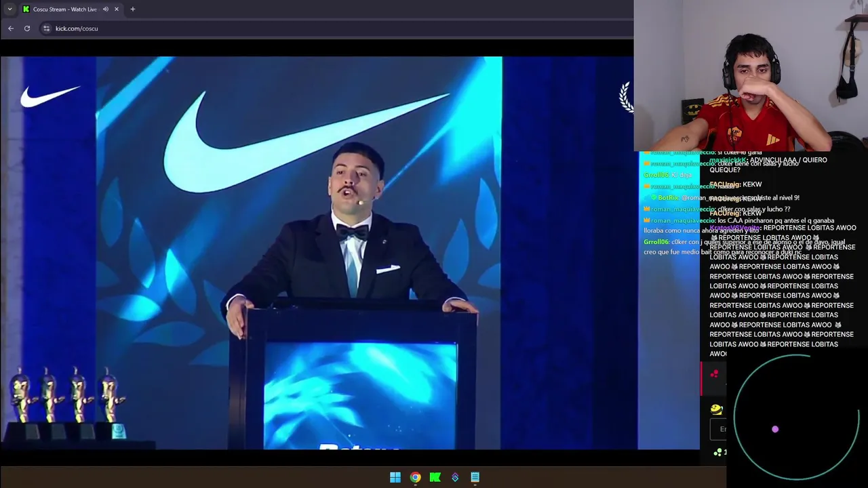Close the Coscu Stream tab
The image size is (868, 488).
click(117, 9)
